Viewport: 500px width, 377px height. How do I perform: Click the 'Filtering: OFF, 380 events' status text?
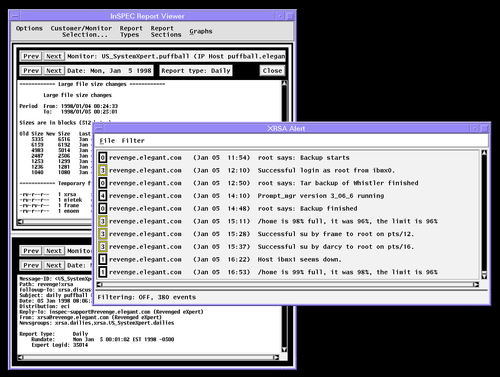[x=146, y=297]
